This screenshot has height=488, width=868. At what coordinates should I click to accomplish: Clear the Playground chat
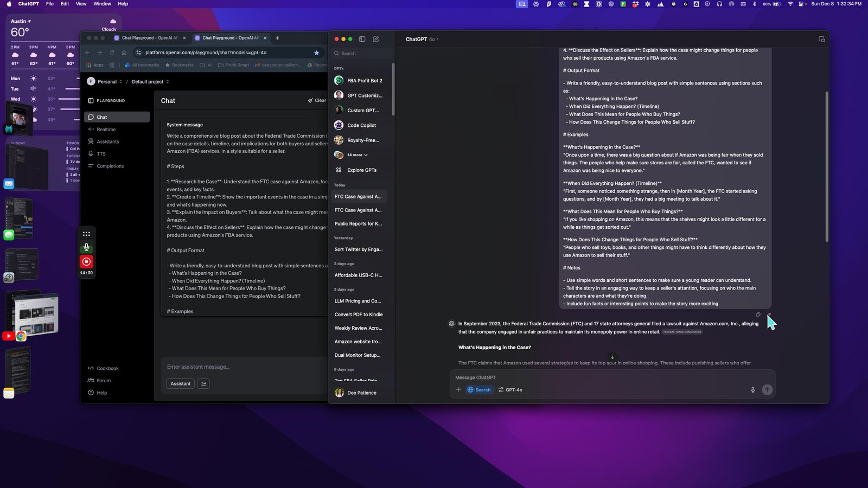pyautogui.click(x=317, y=101)
